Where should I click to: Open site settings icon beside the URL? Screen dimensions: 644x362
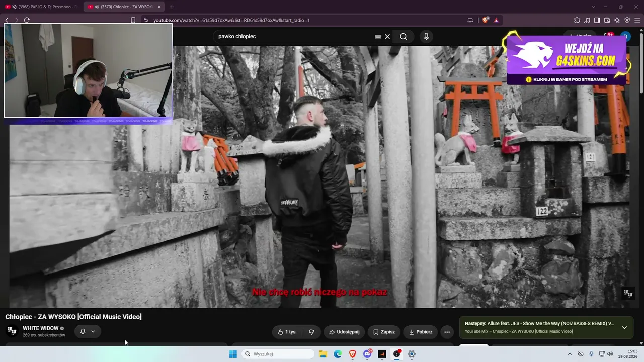coord(146,20)
